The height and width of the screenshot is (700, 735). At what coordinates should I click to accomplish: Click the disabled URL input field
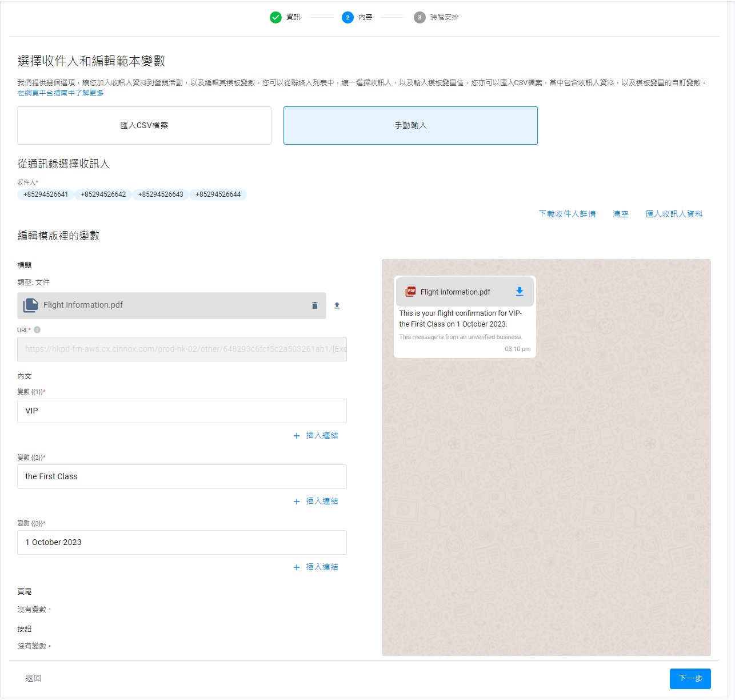(x=182, y=349)
